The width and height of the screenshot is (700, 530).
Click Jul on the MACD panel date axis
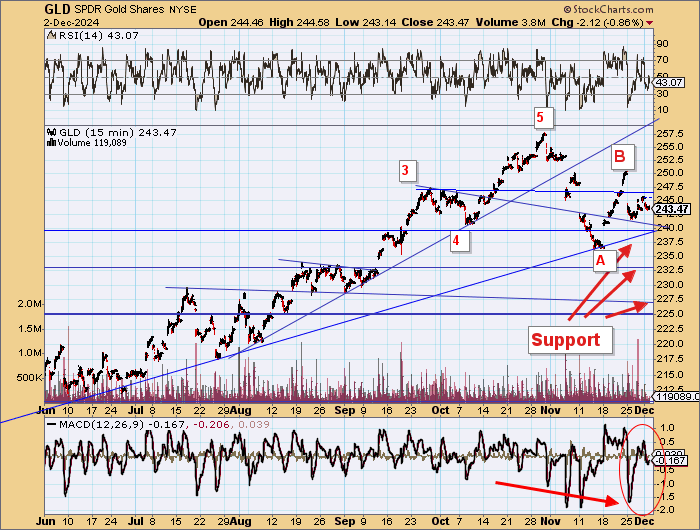click(138, 521)
